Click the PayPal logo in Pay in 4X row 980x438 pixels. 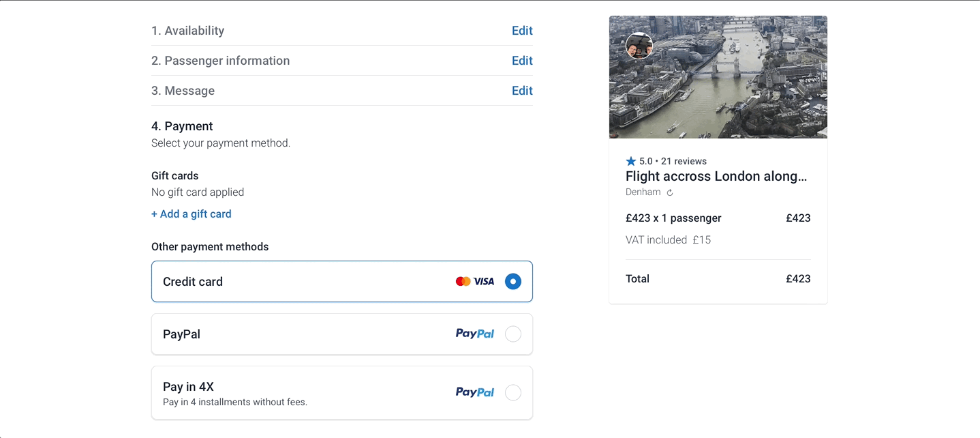click(475, 392)
